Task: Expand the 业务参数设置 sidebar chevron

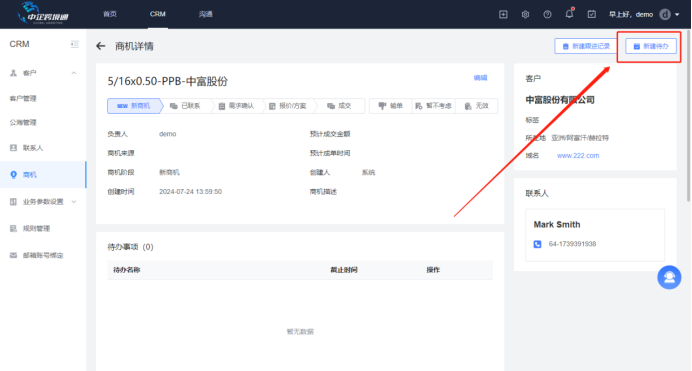Action: pyautogui.click(x=74, y=202)
